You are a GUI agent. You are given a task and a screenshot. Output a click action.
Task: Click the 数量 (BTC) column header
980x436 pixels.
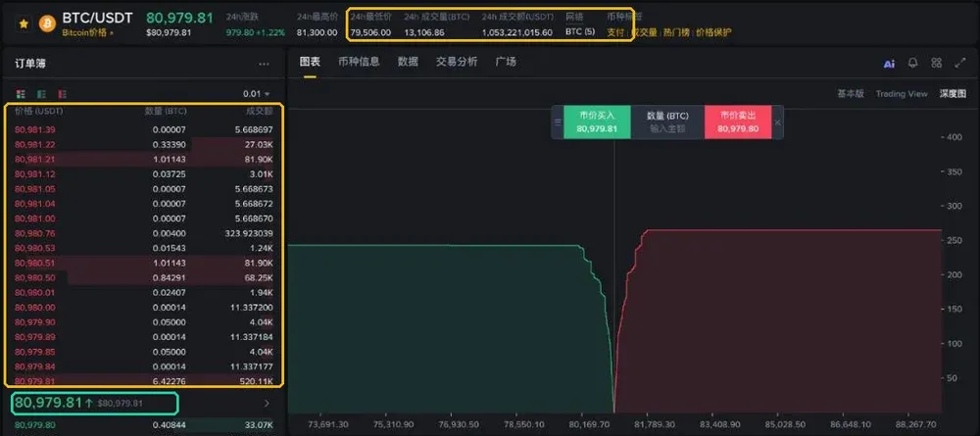pyautogui.click(x=166, y=111)
